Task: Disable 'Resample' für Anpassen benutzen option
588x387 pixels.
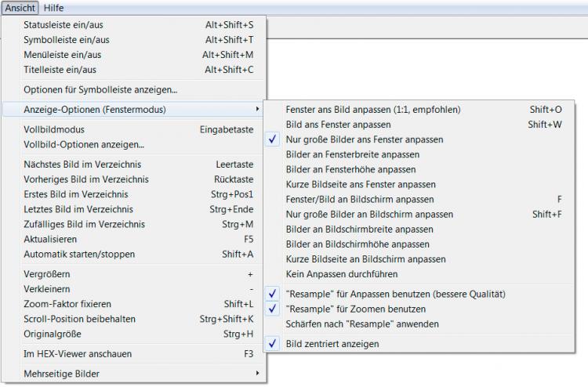Action: point(395,294)
